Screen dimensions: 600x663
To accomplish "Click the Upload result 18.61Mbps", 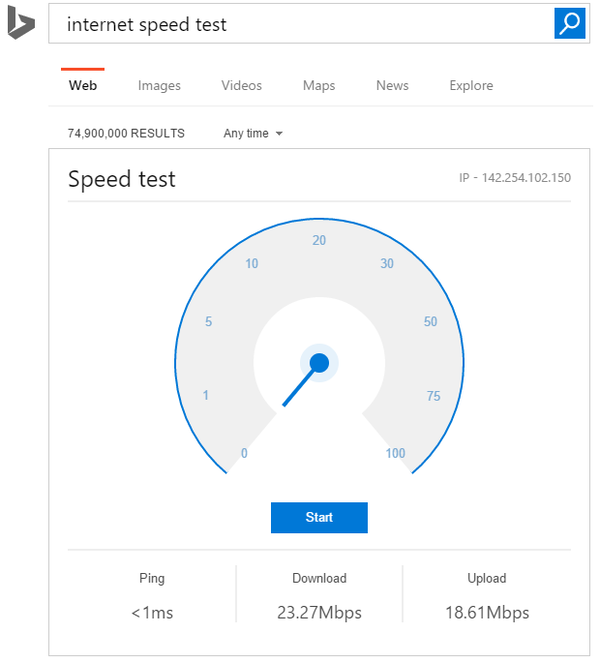I will [487, 612].
